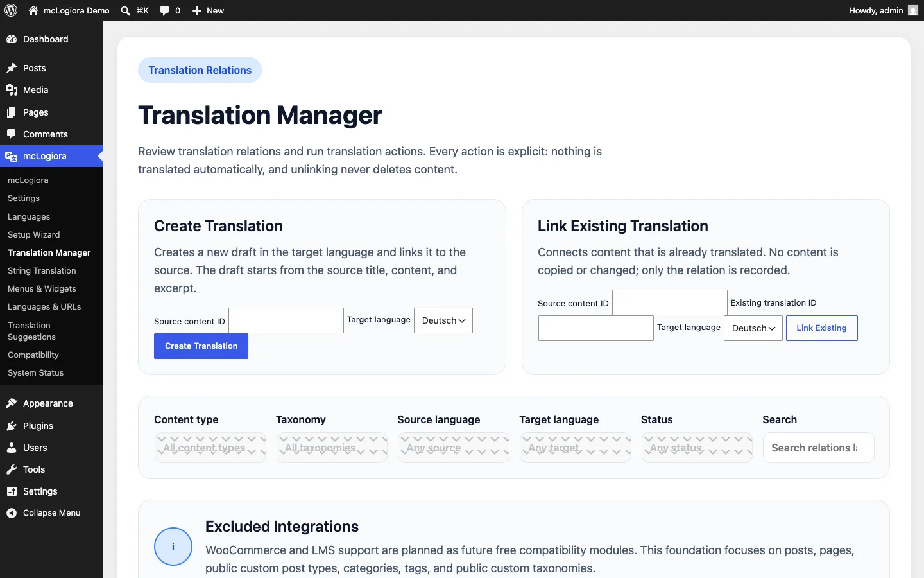Click the Pages icon in sidebar
Screen dimensions: 924x578
click(x=12, y=112)
